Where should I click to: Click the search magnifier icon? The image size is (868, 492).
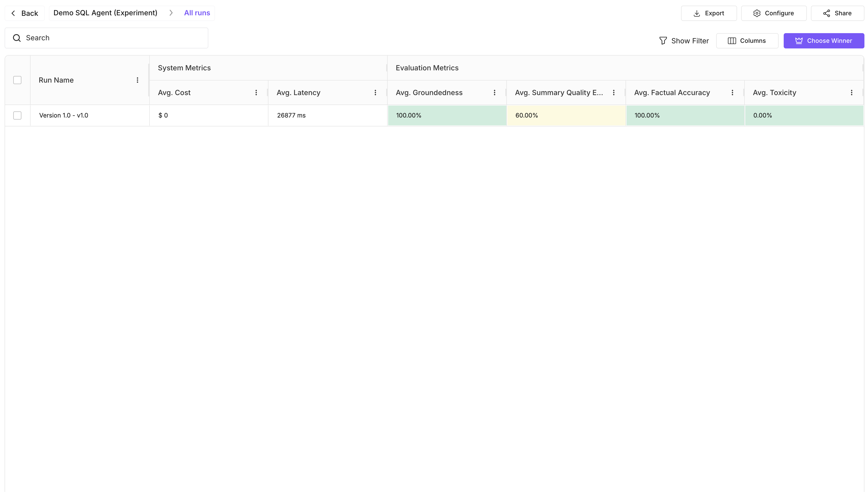(17, 38)
